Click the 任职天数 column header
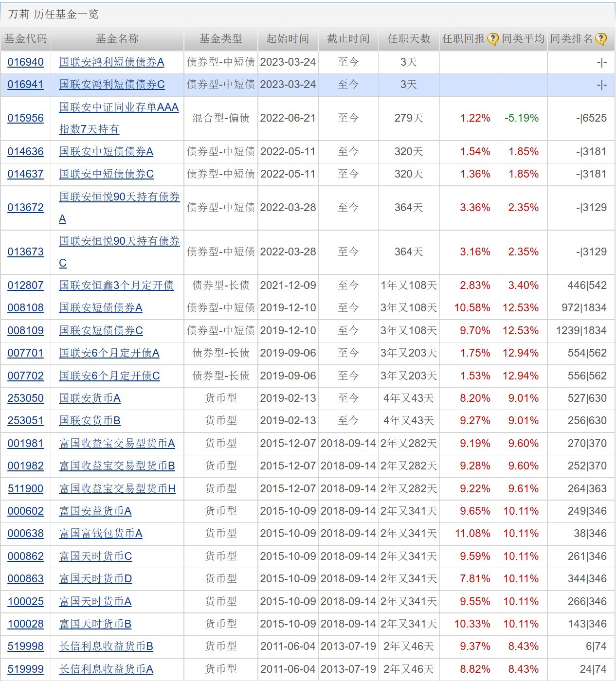Image resolution: width=616 pixels, height=682 pixels. coord(409,39)
